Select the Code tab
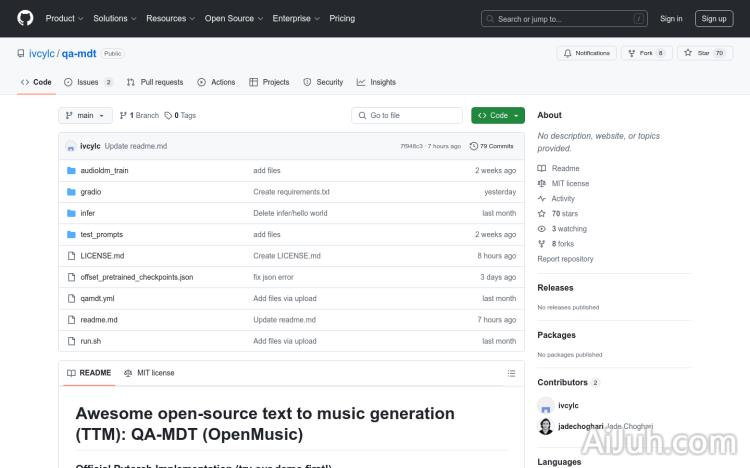This screenshot has width=750, height=468. point(36,82)
